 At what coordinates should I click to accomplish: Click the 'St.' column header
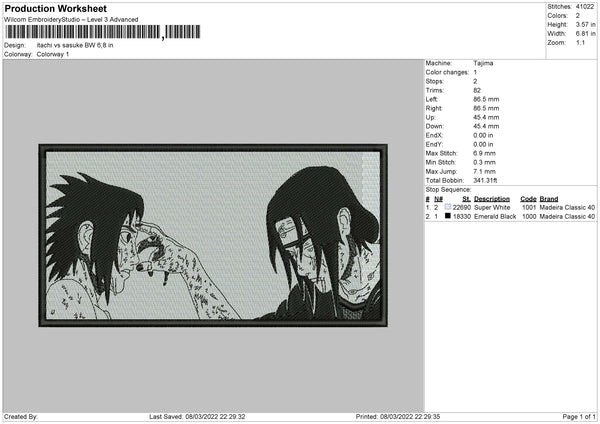tap(466, 199)
